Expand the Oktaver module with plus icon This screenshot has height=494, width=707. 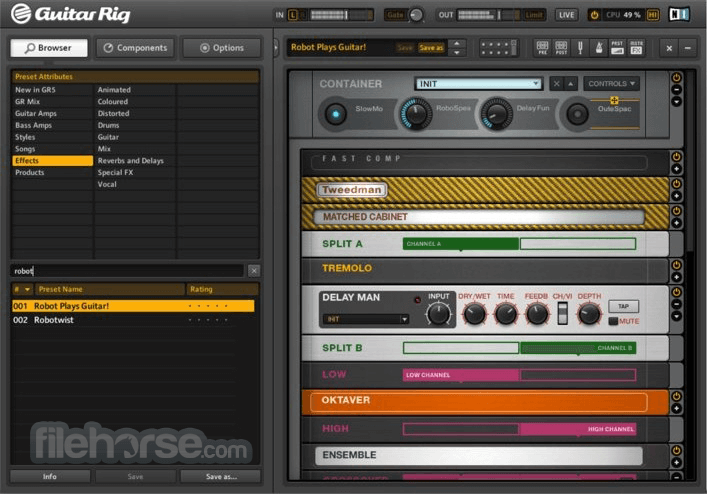(676, 408)
